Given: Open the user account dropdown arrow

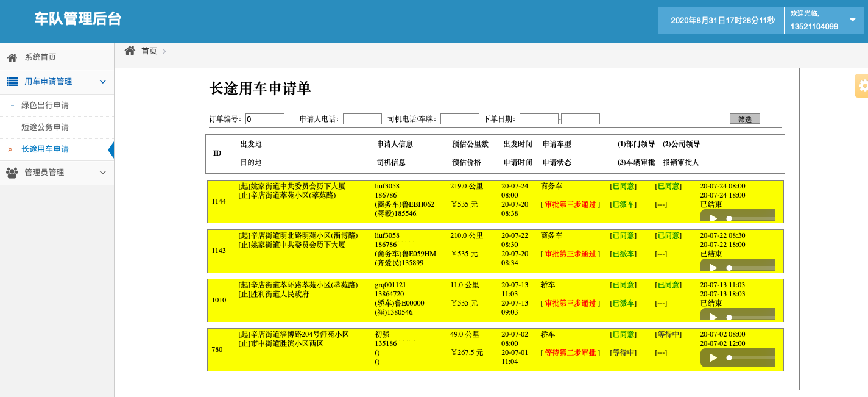Looking at the screenshot, I should click(852, 20).
